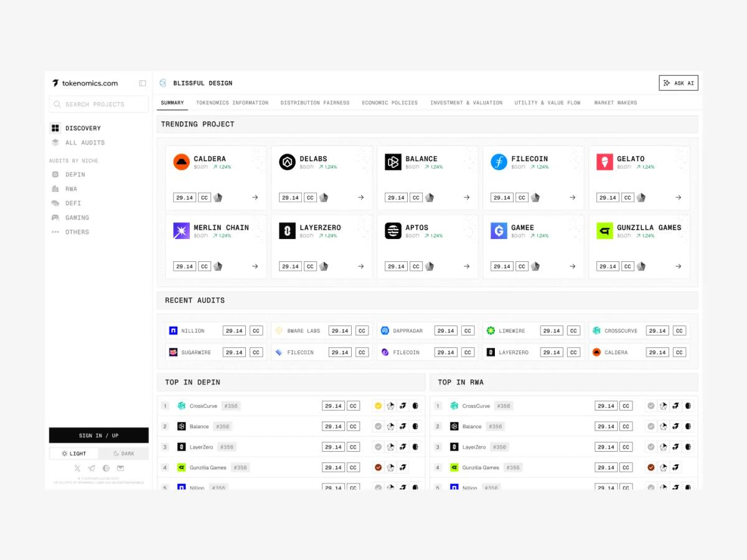
Task: Open the Bware Labs recent audit
Action: click(x=322, y=331)
